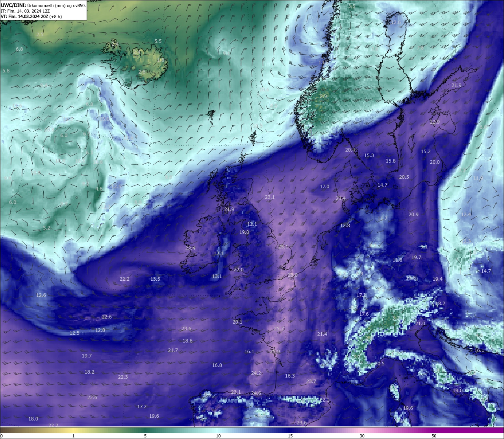Click the '15' label on the color scale
This screenshot has width=504, height=439.
pos(290,436)
